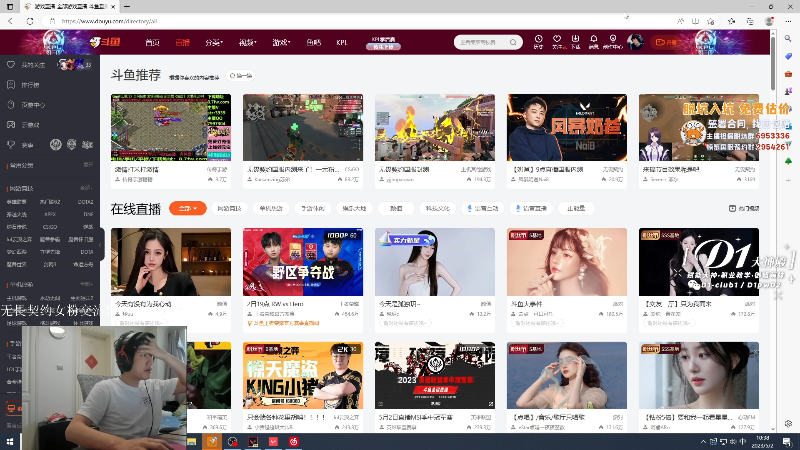Expand the 视频 video dropdown

click(x=247, y=42)
